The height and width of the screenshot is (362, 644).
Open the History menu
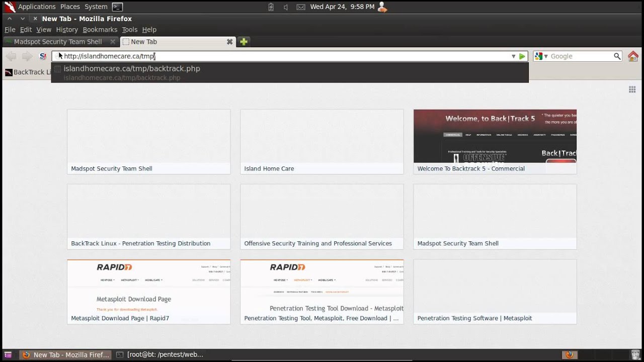pyautogui.click(x=67, y=30)
